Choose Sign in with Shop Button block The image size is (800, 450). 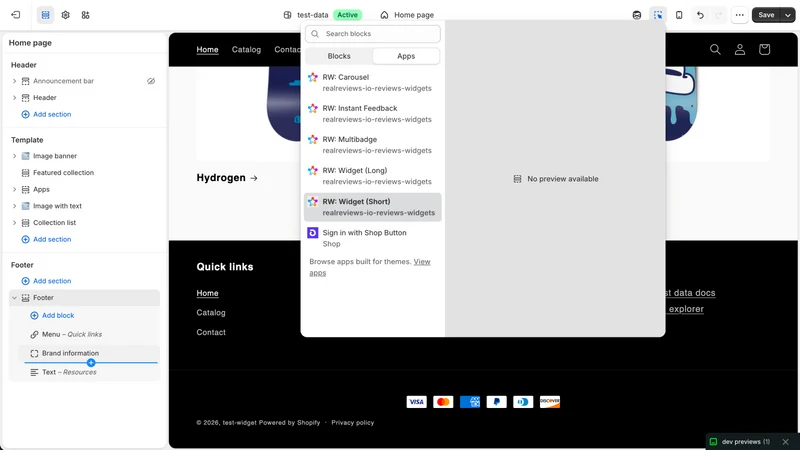coord(372,238)
